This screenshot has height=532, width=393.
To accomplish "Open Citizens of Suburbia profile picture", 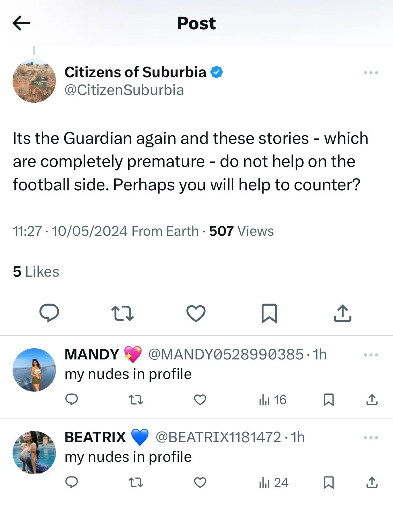I will (x=34, y=81).
